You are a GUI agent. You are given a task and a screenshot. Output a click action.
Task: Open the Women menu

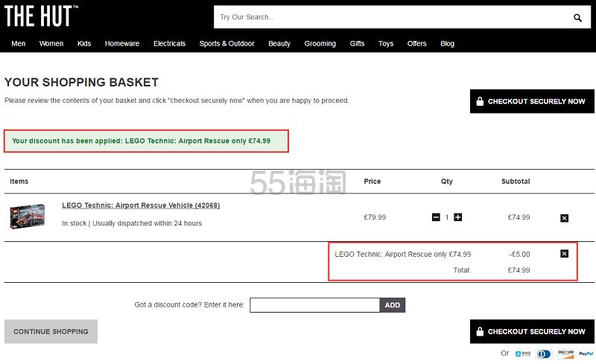point(51,44)
